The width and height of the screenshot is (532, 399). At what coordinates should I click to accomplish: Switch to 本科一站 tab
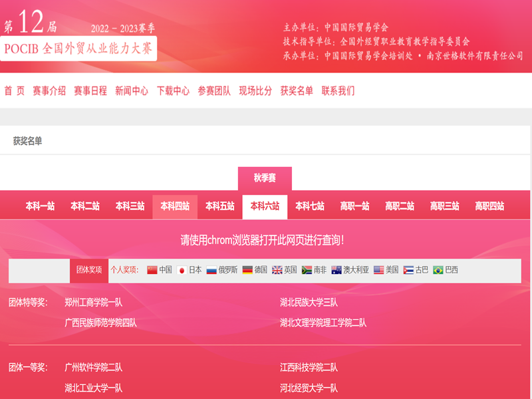40,206
